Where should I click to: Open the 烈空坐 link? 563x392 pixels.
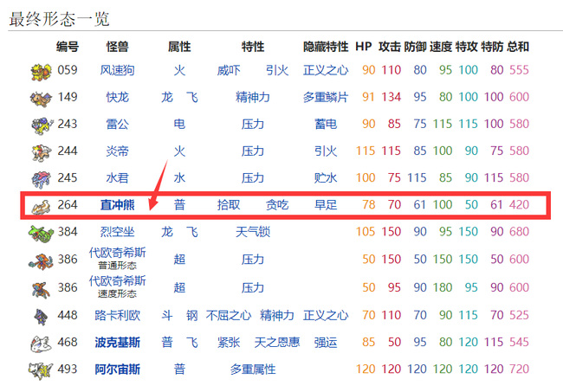point(117,232)
